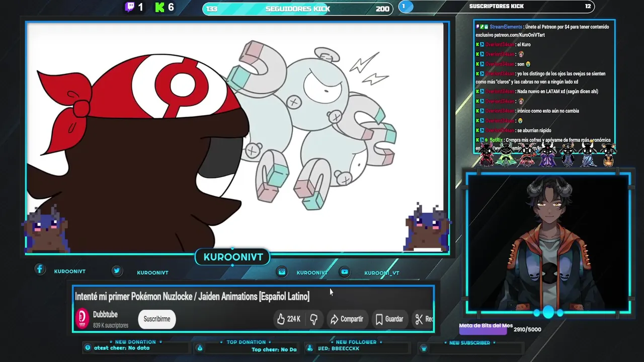Click the StreamElements Patreon chat message
The height and width of the screenshot is (362, 644).
pos(542,31)
